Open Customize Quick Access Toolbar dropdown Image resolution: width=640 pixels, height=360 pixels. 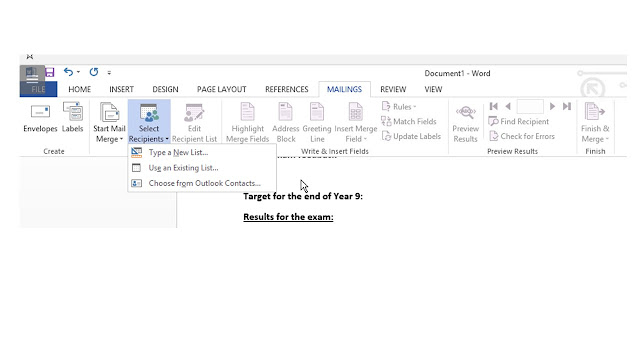[x=109, y=73]
